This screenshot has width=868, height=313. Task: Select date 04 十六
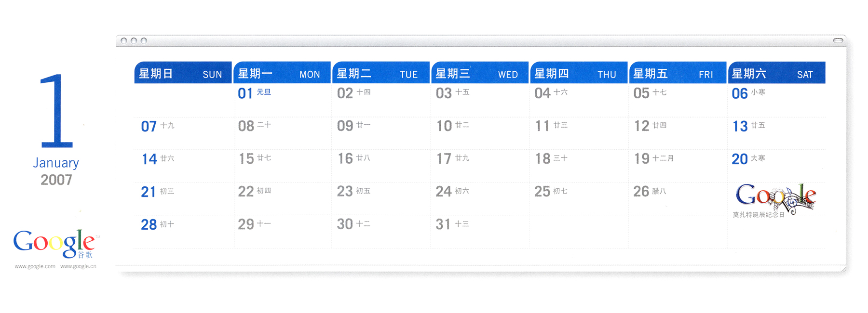point(551,93)
